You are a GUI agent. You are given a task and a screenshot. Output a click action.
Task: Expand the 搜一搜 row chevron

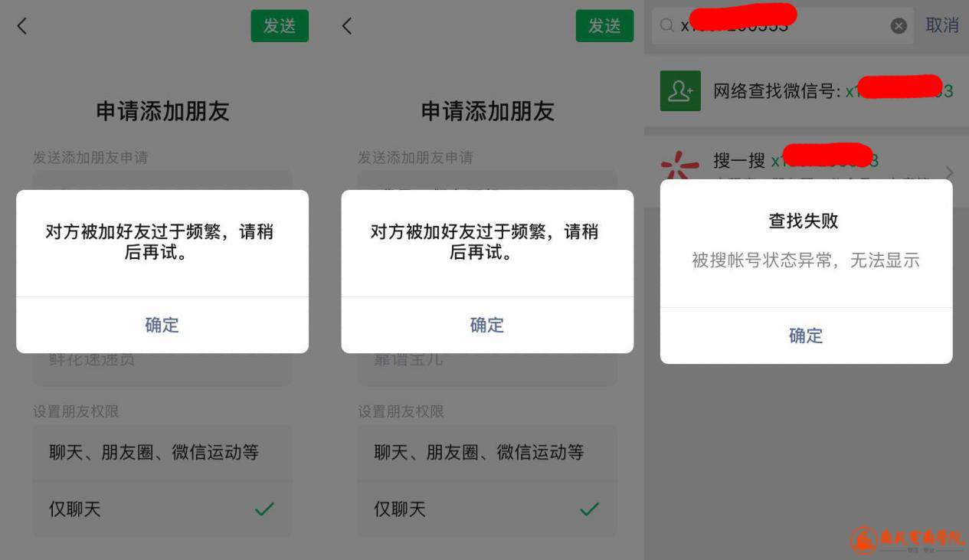950,172
